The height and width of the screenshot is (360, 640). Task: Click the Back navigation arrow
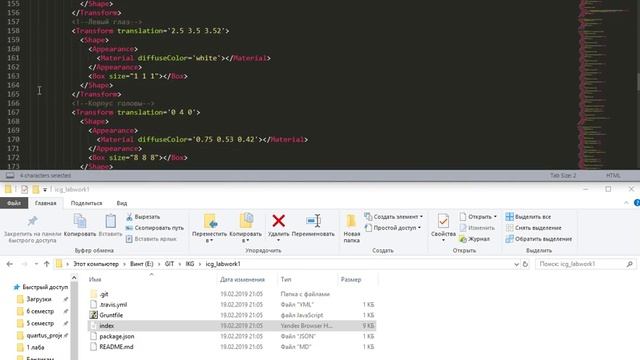tap(9, 264)
